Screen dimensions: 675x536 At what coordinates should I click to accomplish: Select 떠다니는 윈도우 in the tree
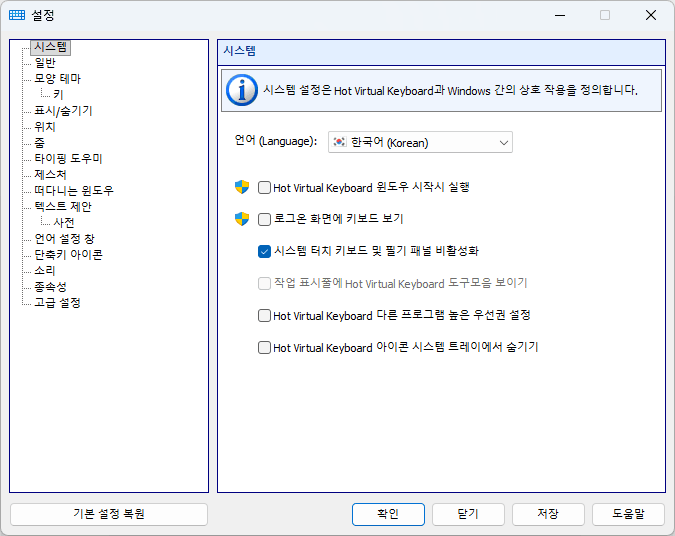(x=74, y=190)
